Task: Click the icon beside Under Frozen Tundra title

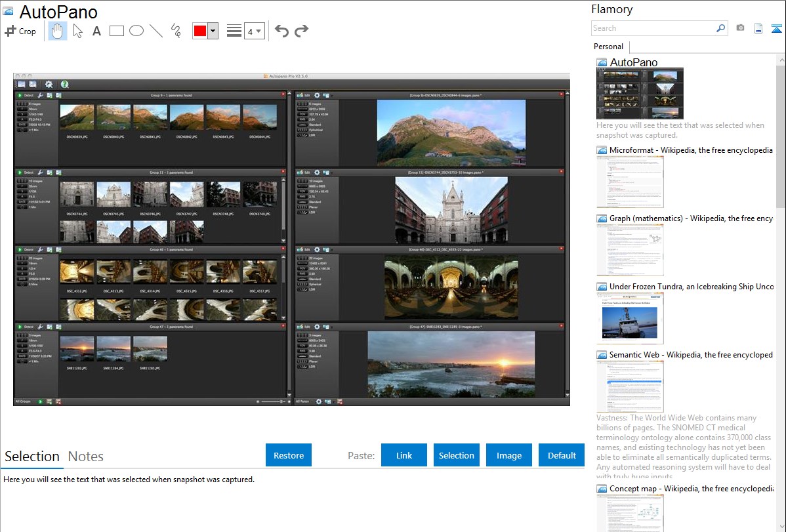Action: tap(602, 286)
